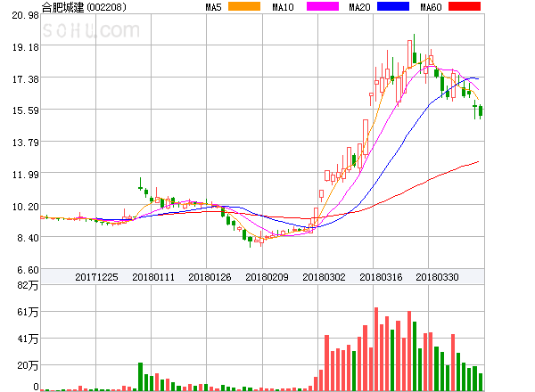535x392 pixels.
Task: Click the tall green volume bar near 20180111
Action: point(140,377)
